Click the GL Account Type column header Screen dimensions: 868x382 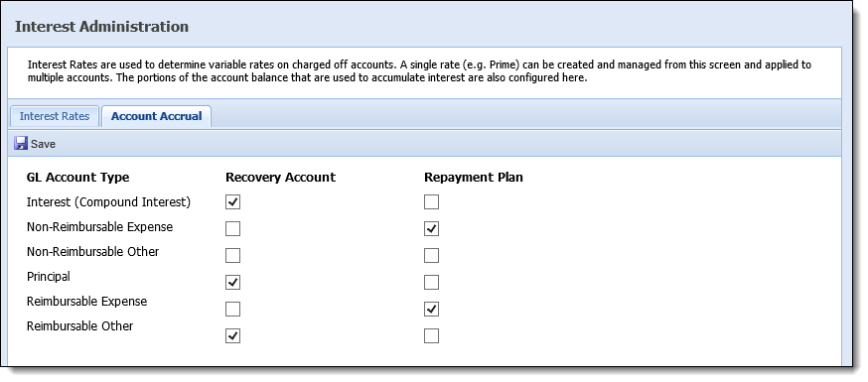pyautogui.click(x=78, y=178)
